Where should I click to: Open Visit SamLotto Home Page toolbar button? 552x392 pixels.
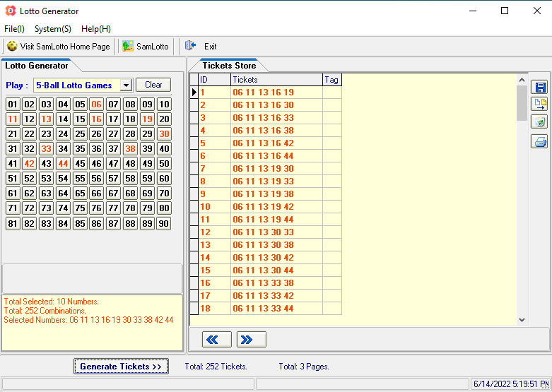pyautogui.click(x=59, y=47)
